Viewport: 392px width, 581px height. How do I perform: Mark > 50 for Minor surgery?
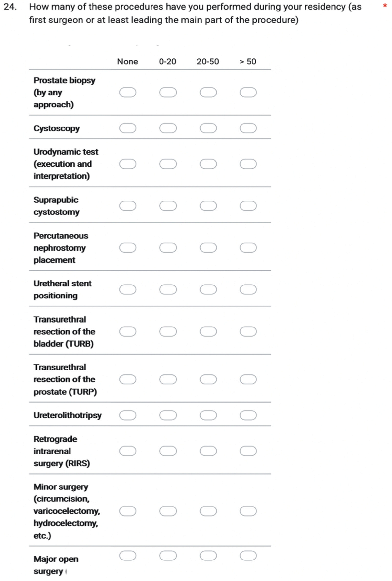(x=248, y=511)
